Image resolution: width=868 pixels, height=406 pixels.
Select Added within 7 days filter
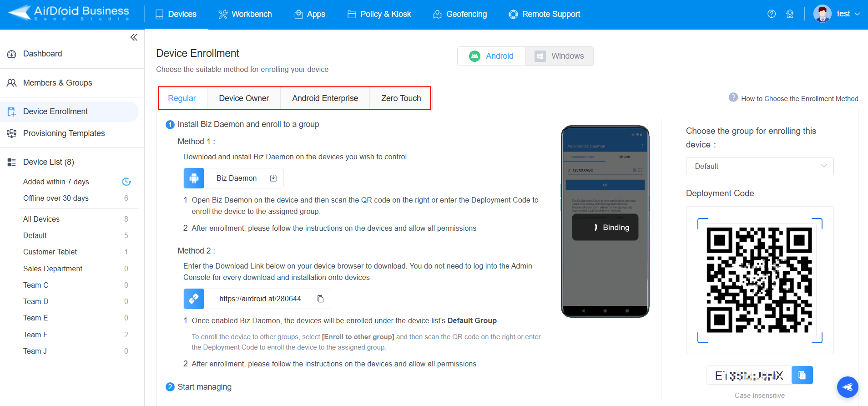(x=56, y=182)
